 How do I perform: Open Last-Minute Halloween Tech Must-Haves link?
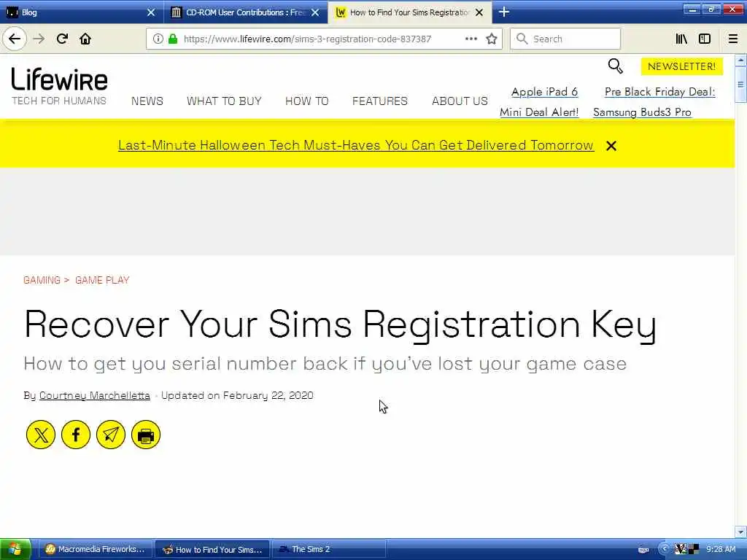tap(356, 145)
